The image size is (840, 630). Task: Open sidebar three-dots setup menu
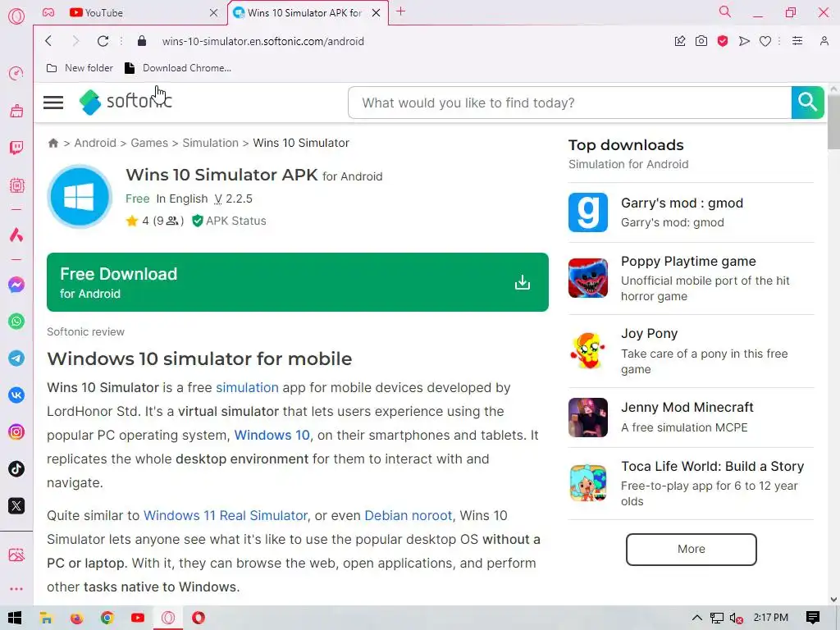[x=16, y=589]
